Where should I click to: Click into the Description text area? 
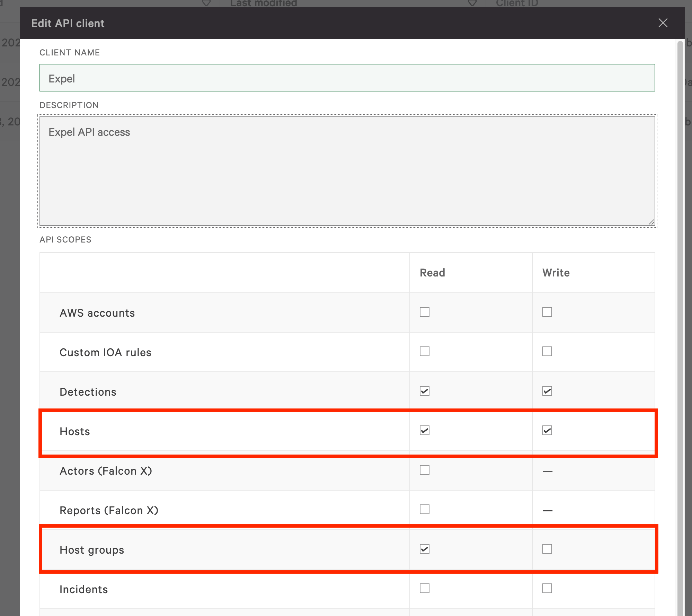(347, 171)
